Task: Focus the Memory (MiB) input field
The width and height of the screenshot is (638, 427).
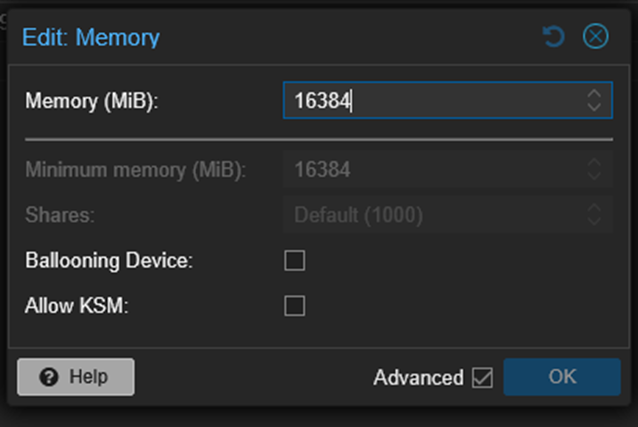Action: click(430, 100)
